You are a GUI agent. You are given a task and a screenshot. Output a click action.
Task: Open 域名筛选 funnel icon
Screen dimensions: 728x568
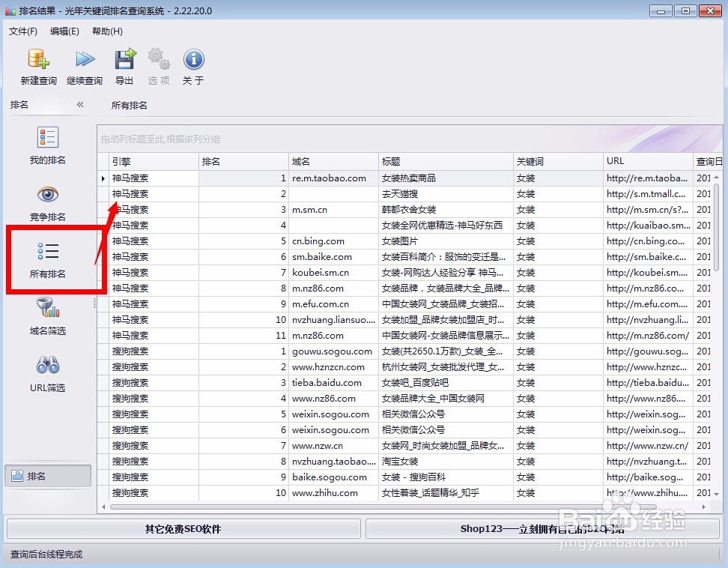[48, 307]
